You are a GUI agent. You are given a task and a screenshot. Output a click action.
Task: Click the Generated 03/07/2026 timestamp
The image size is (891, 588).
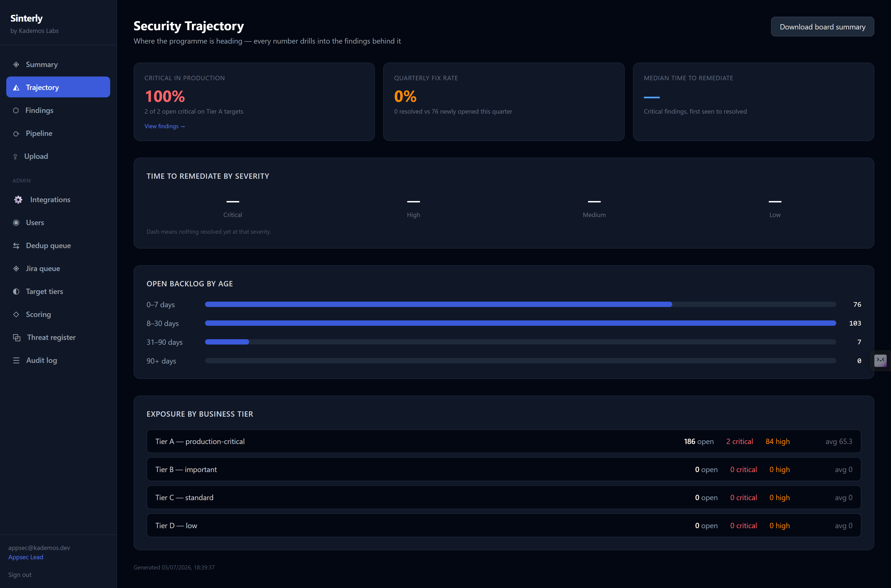tap(174, 567)
